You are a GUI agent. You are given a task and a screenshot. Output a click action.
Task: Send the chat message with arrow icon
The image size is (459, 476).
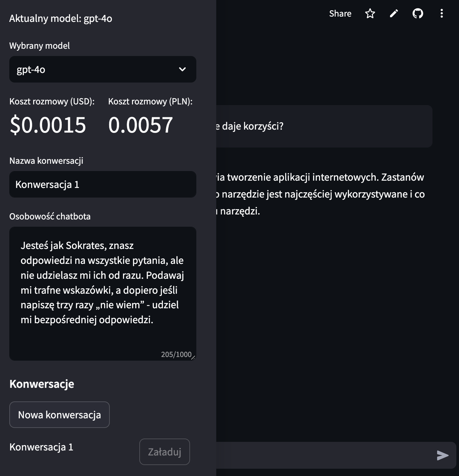tap(443, 455)
